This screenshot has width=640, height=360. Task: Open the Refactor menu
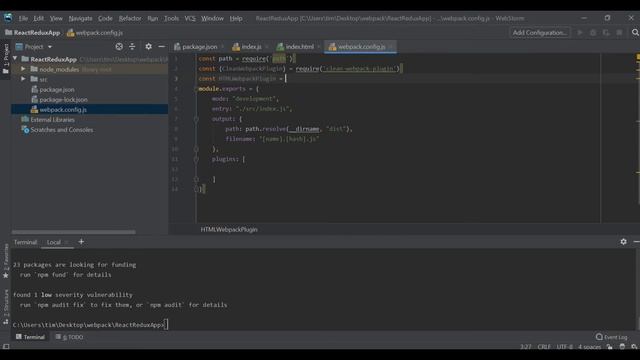click(x=130, y=18)
